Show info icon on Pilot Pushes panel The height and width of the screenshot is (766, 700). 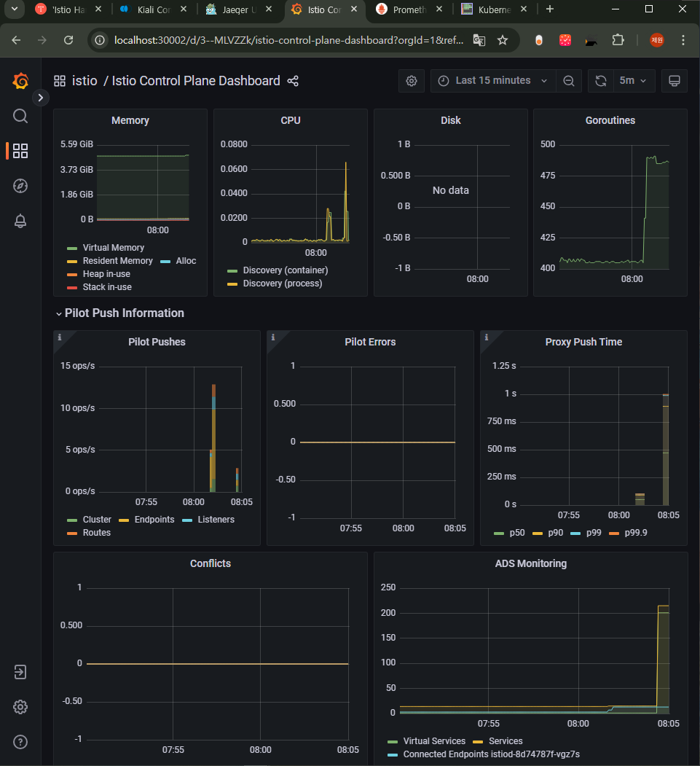pyautogui.click(x=60, y=337)
